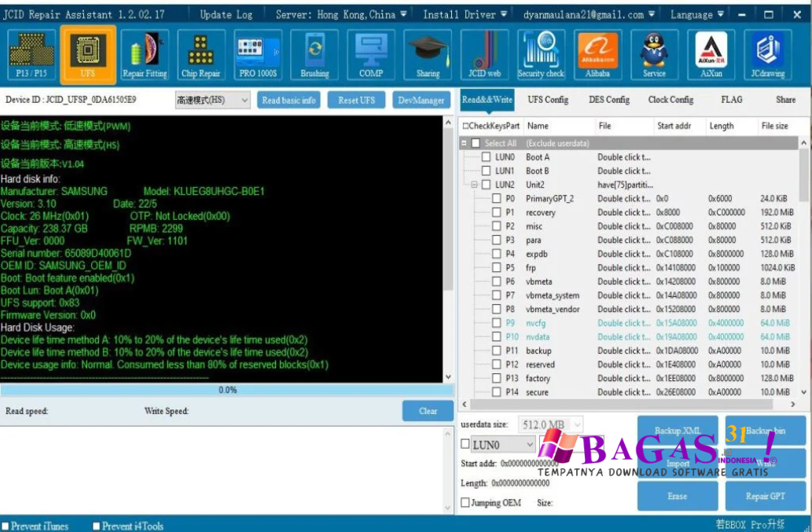The height and width of the screenshot is (532, 812).
Task: Open the Sharing section
Action: tap(428, 54)
